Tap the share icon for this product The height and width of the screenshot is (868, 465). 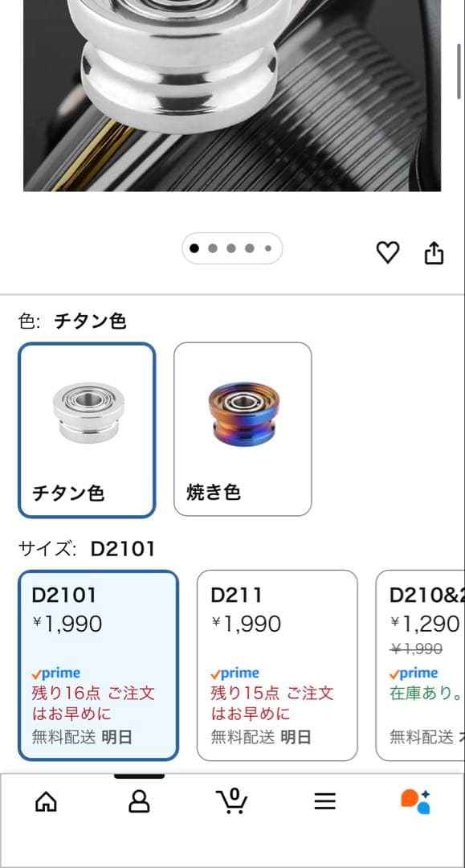[x=434, y=252]
